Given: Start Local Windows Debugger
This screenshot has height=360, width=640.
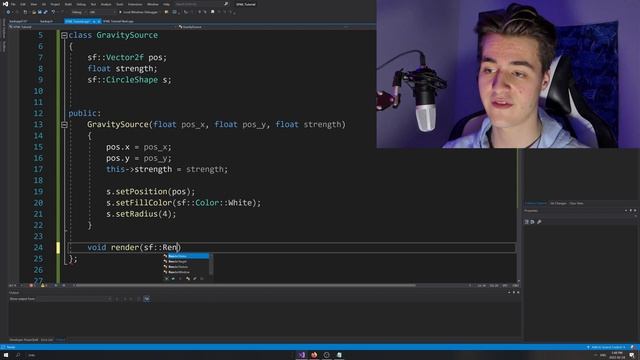Looking at the screenshot, I should [x=139, y=12].
